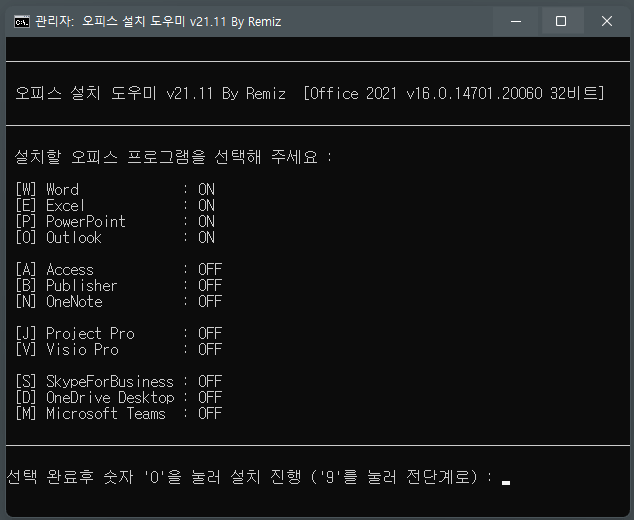Click the SkypeForBusiness OFF status
Image resolution: width=634 pixels, height=520 pixels.
point(210,382)
